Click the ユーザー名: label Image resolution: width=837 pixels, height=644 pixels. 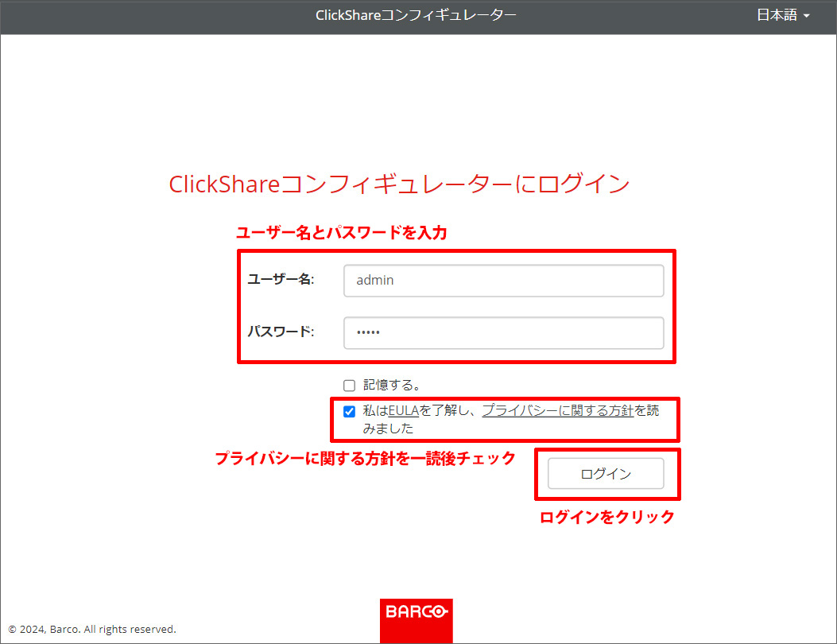coord(281,279)
